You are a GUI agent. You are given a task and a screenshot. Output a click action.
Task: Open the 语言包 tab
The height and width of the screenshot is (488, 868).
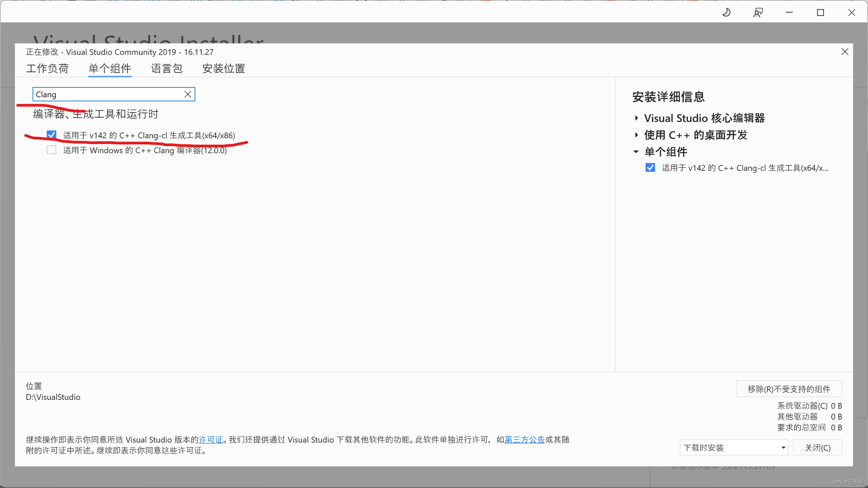(167, 68)
